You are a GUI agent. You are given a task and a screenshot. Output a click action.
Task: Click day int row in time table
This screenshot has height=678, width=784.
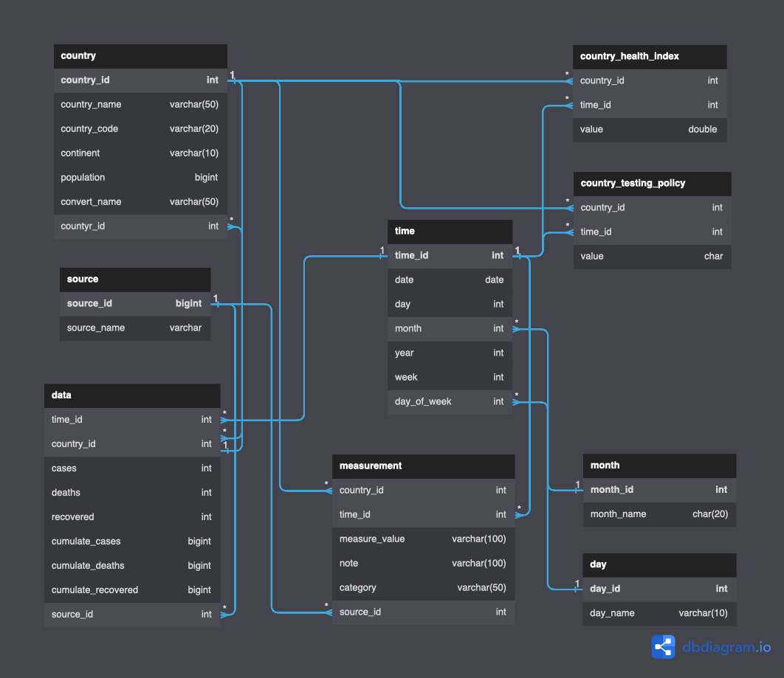click(450, 304)
